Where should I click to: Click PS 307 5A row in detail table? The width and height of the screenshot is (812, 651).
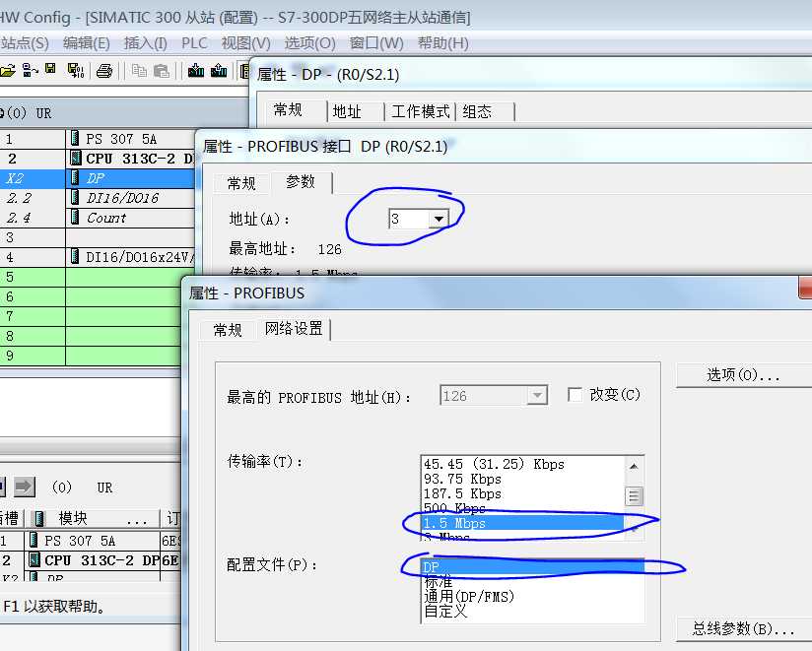[x=90, y=541]
